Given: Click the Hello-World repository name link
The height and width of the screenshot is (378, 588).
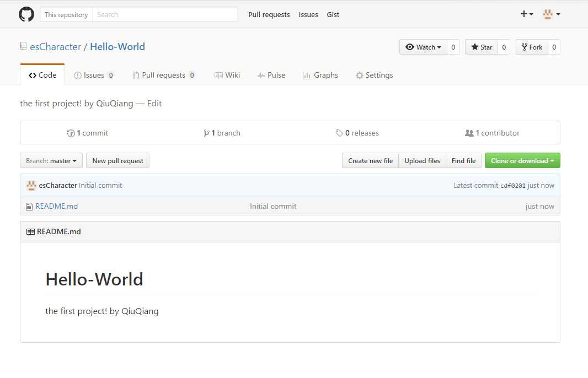Looking at the screenshot, I should pyautogui.click(x=117, y=47).
